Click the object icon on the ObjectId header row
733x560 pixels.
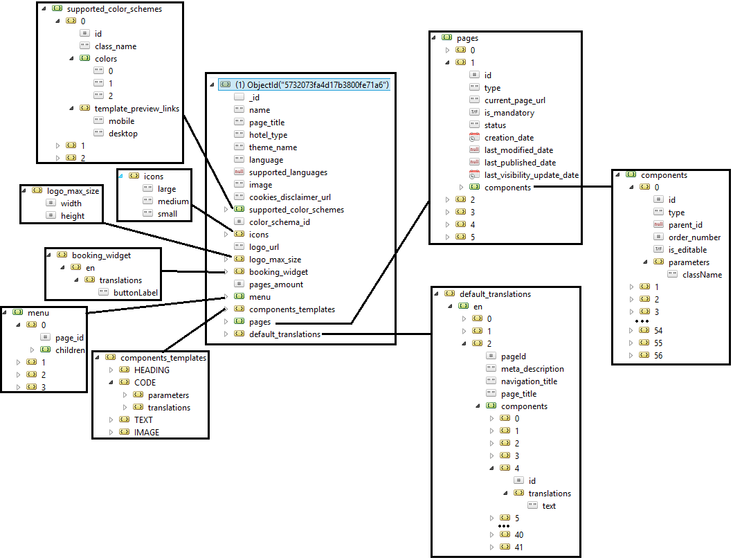[x=227, y=84]
